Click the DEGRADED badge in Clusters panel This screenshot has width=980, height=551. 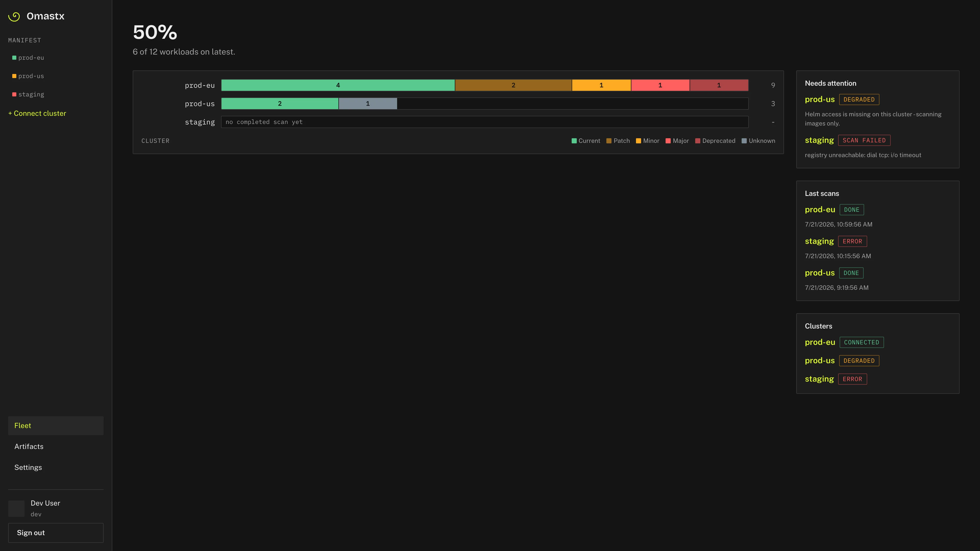pyautogui.click(x=859, y=361)
